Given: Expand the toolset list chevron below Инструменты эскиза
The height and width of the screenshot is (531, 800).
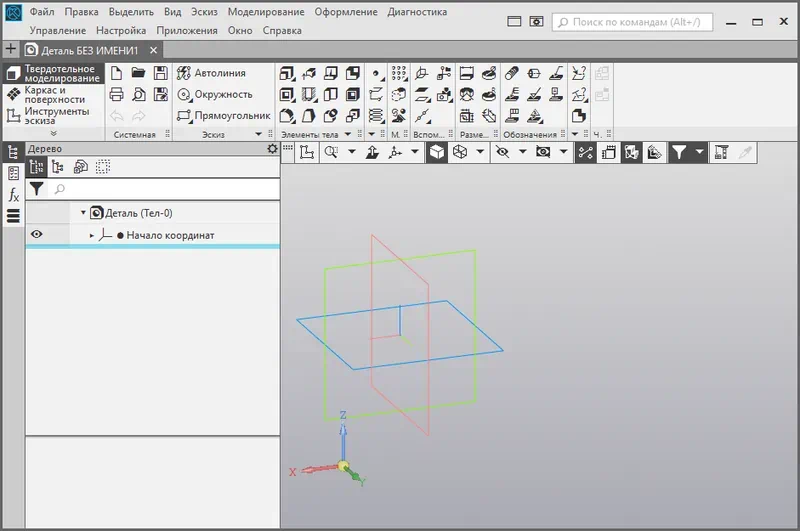Looking at the screenshot, I should pyautogui.click(x=53, y=133).
